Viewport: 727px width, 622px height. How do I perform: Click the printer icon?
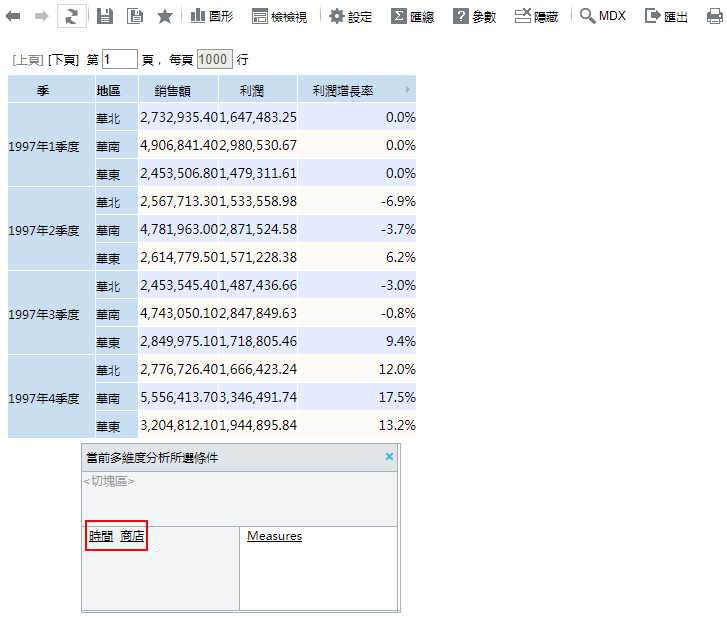tap(714, 16)
